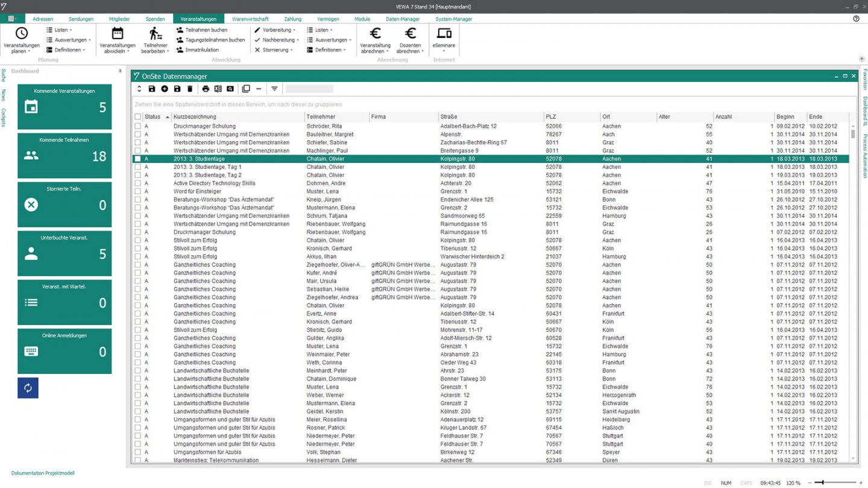Check the row for Machlinger, Paul
This screenshot has width=868, height=488.
[138, 151]
